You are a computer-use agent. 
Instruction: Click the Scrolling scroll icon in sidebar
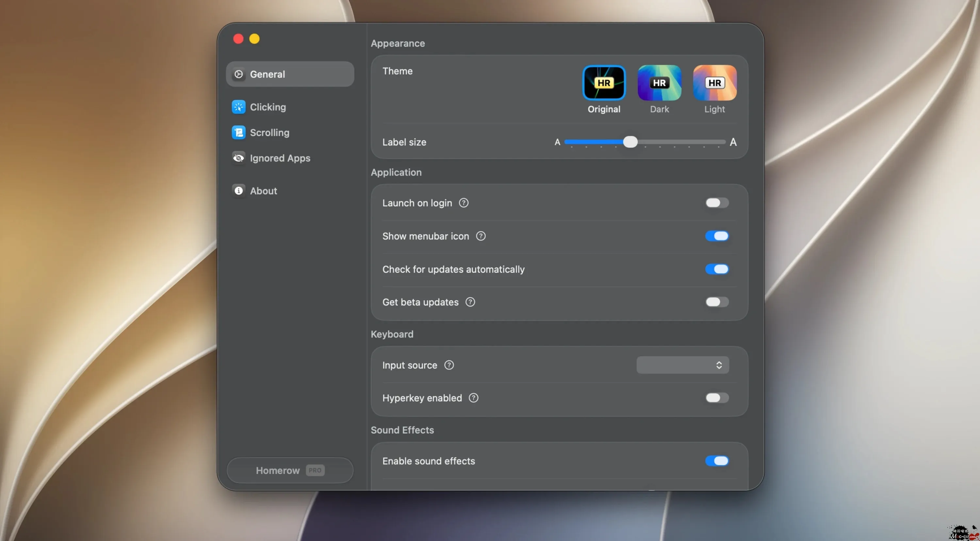(238, 132)
